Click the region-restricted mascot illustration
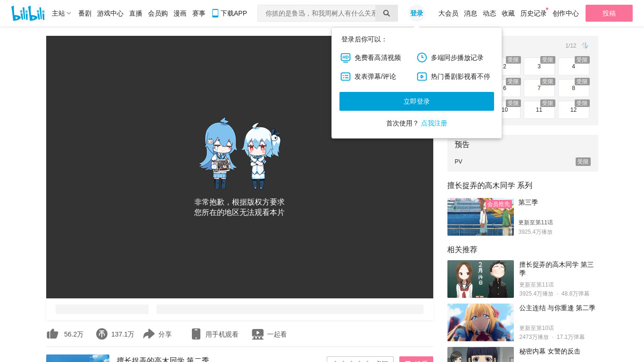This screenshot has width=644, height=362. click(239, 154)
